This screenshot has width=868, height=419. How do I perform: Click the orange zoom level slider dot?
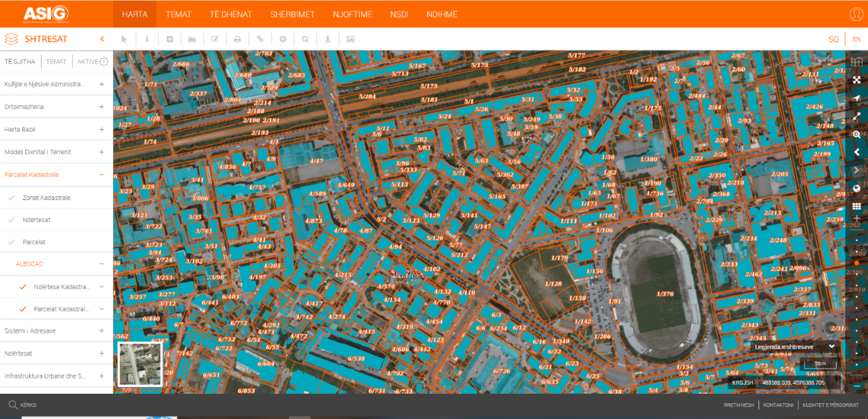point(857,263)
